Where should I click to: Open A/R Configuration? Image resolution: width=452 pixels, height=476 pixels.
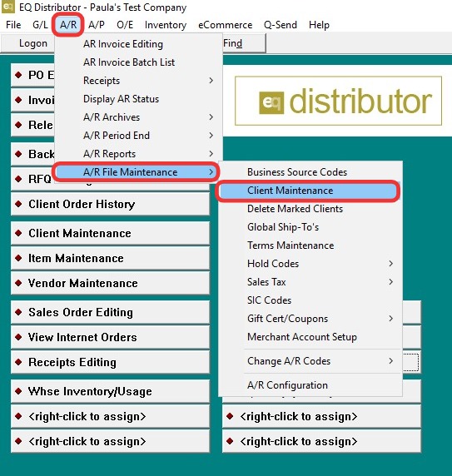310,385
